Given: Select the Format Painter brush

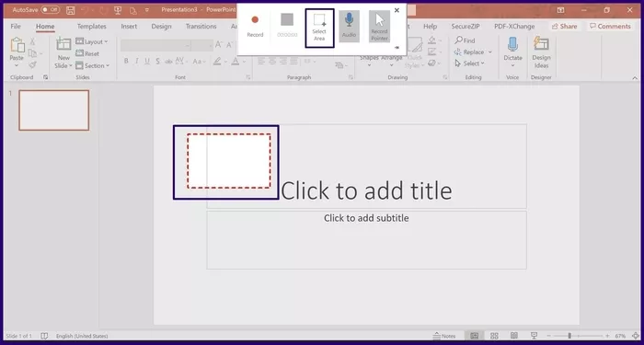Looking at the screenshot, I should (x=32, y=65).
